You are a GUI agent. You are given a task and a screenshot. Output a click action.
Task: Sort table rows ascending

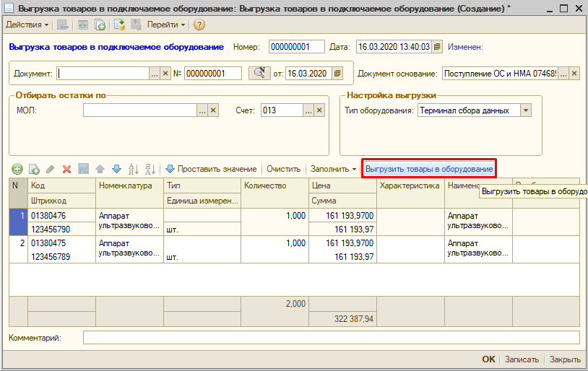pyautogui.click(x=133, y=169)
